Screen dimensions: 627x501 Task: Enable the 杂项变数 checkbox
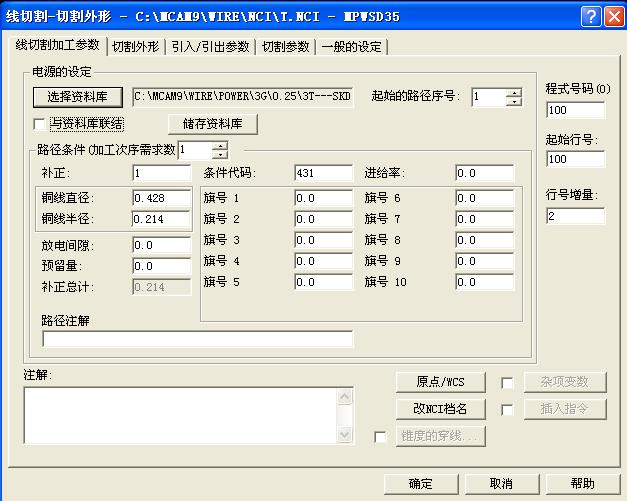[507, 383]
